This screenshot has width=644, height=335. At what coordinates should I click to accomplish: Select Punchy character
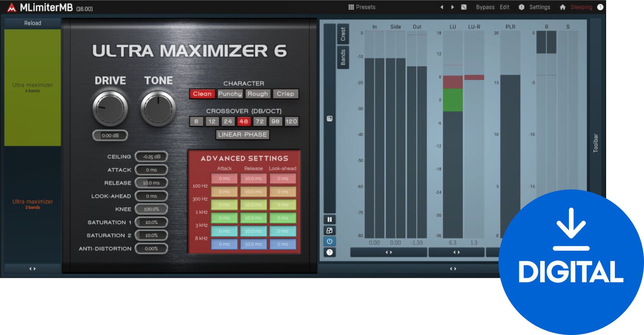(230, 94)
